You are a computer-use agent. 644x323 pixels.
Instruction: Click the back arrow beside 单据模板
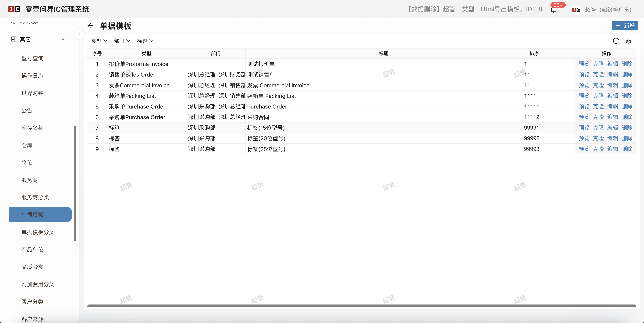90,26
